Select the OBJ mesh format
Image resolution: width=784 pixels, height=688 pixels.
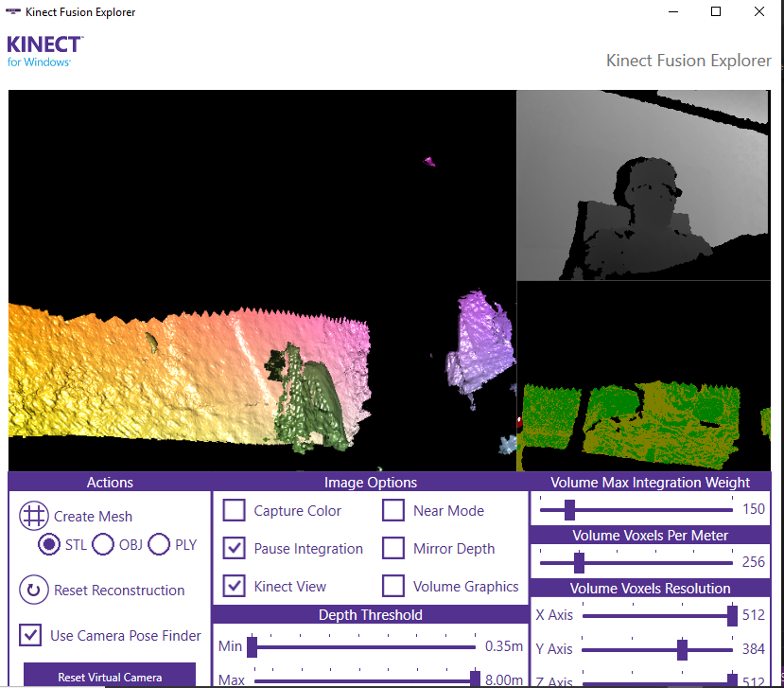[103, 544]
